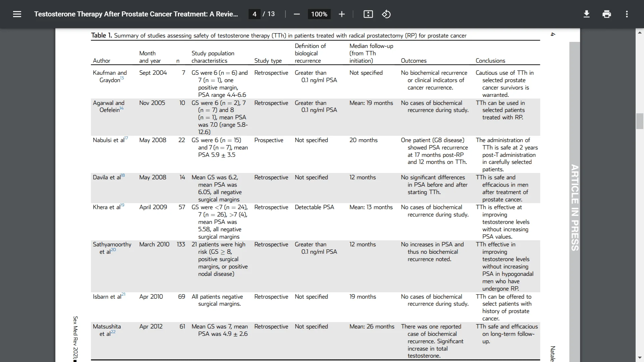
Task: Toggle the fit to page icon
Action: 368,14
